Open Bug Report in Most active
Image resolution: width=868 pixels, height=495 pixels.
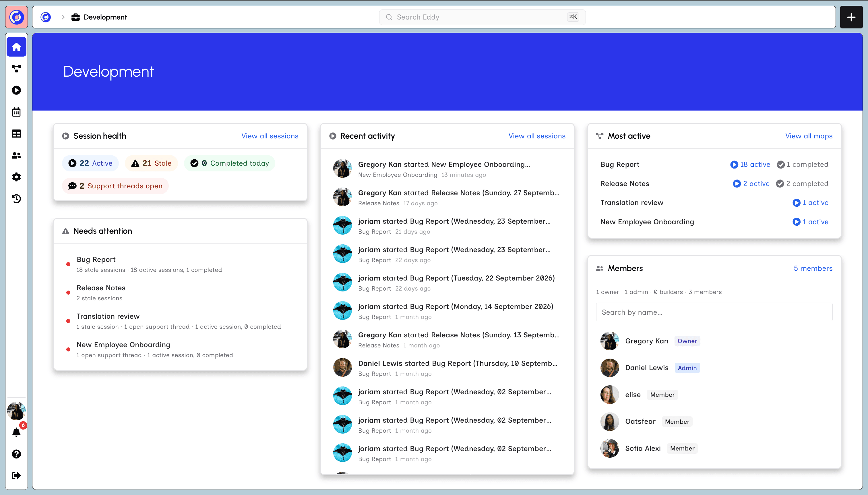coord(620,165)
